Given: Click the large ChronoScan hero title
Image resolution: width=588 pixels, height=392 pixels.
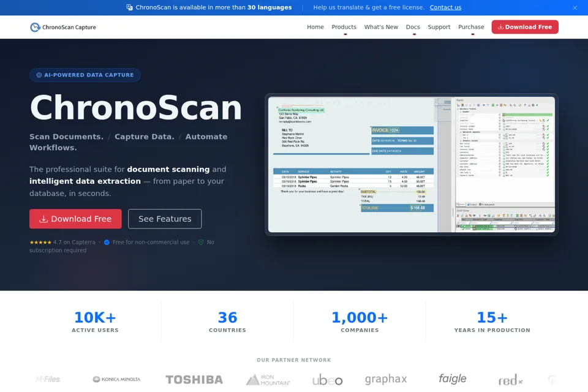Looking at the screenshot, I should click(136, 108).
